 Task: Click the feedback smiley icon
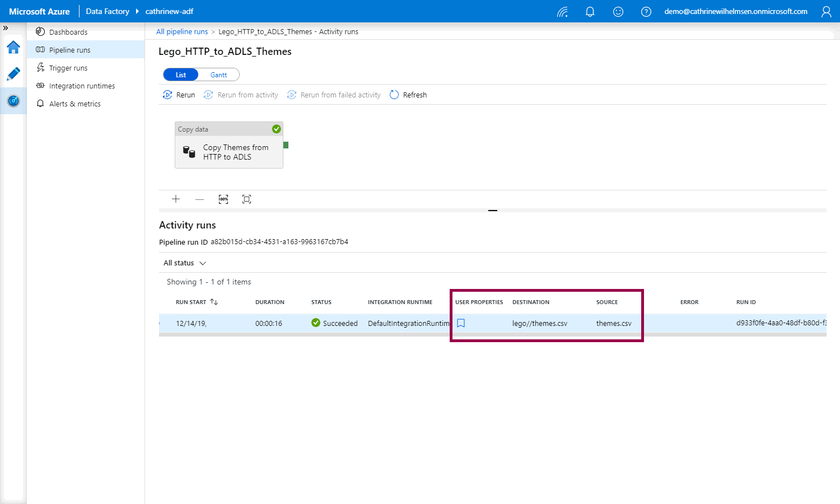pyautogui.click(x=618, y=12)
